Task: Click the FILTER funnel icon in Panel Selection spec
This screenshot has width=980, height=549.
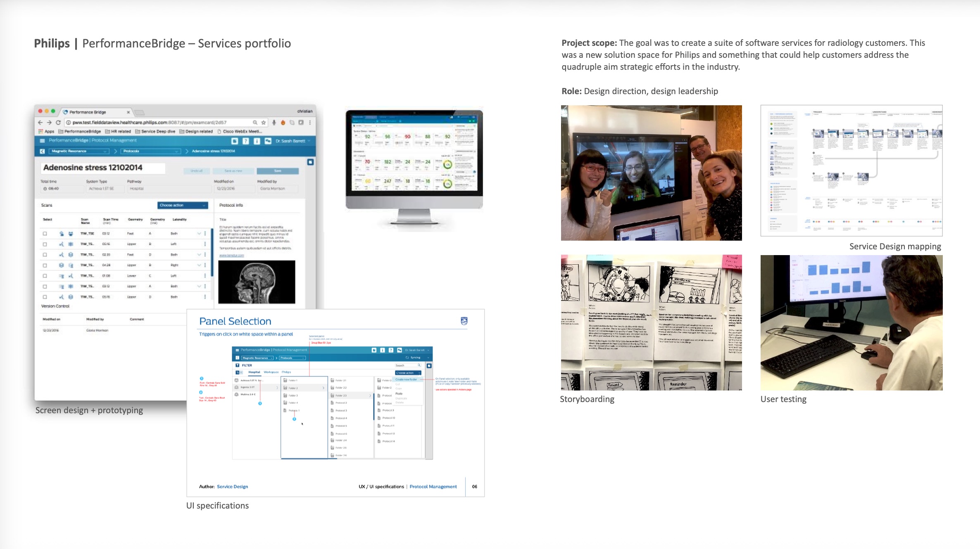Action: click(x=237, y=365)
